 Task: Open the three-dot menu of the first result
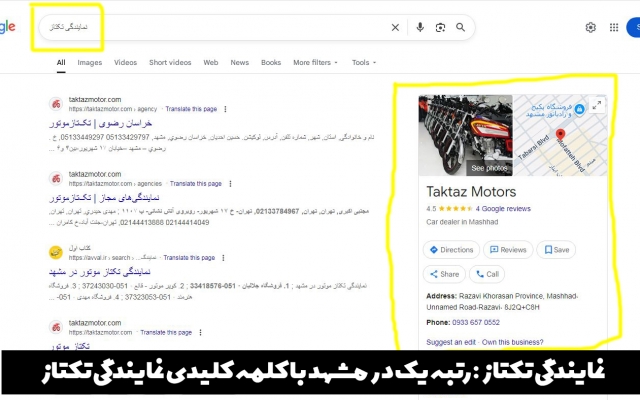225,108
